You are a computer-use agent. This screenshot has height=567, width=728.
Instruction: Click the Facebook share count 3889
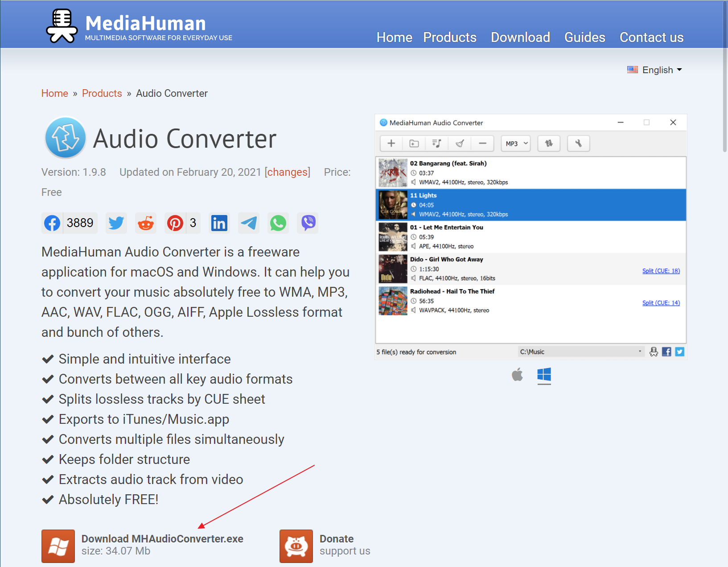click(x=80, y=223)
